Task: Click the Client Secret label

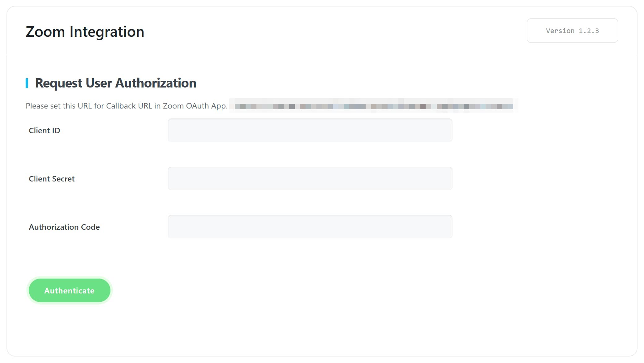Action: (x=51, y=178)
